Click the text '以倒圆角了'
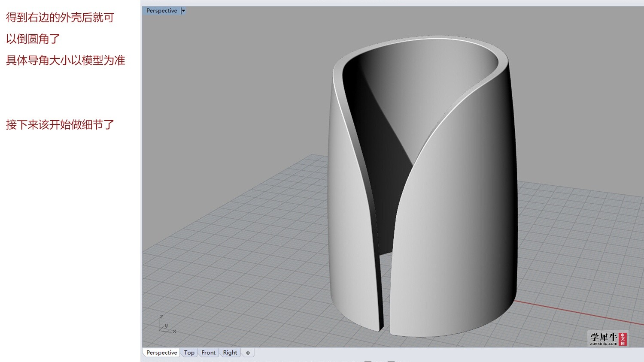 point(33,39)
